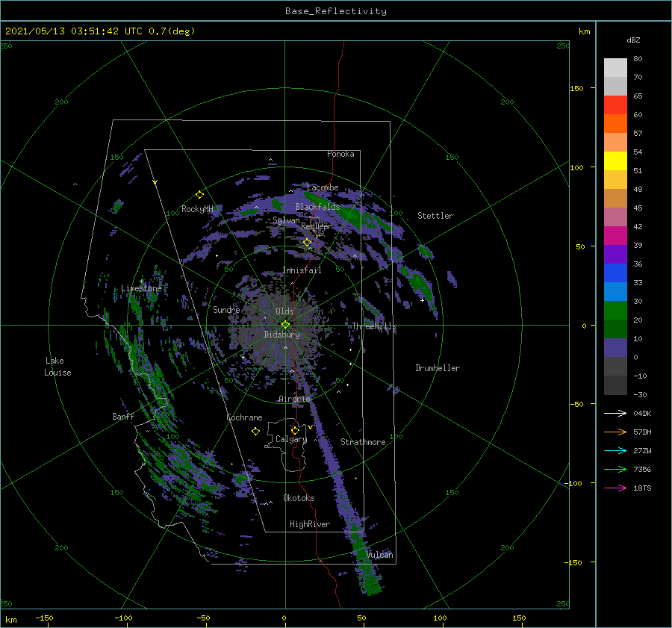Image resolution: width=672 pixels, height=628 pixels.
Task: Click the Banff label
Action: (x=123, y=416)
